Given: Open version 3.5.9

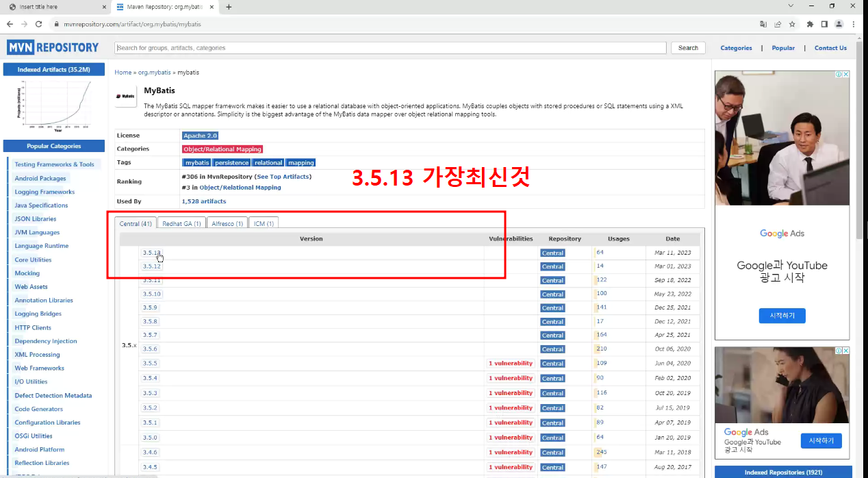Looking at the screenshot, I should click(150, 307).
